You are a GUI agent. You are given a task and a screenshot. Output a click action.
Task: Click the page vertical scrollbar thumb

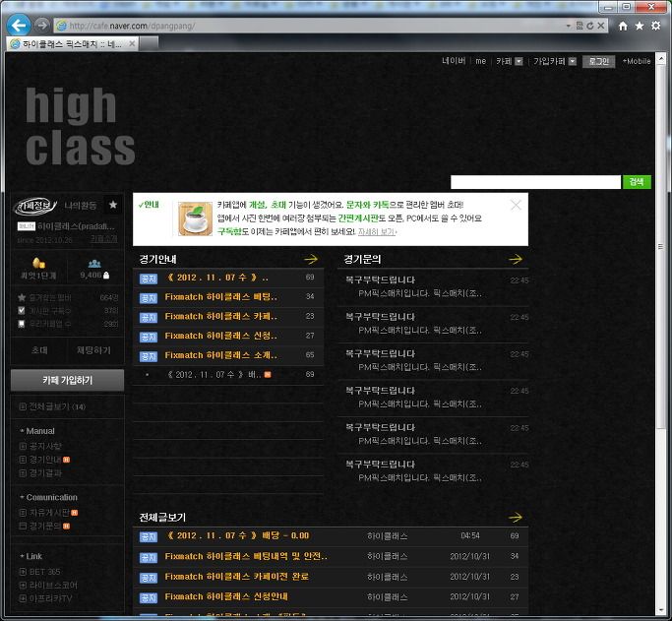[660, 246]
